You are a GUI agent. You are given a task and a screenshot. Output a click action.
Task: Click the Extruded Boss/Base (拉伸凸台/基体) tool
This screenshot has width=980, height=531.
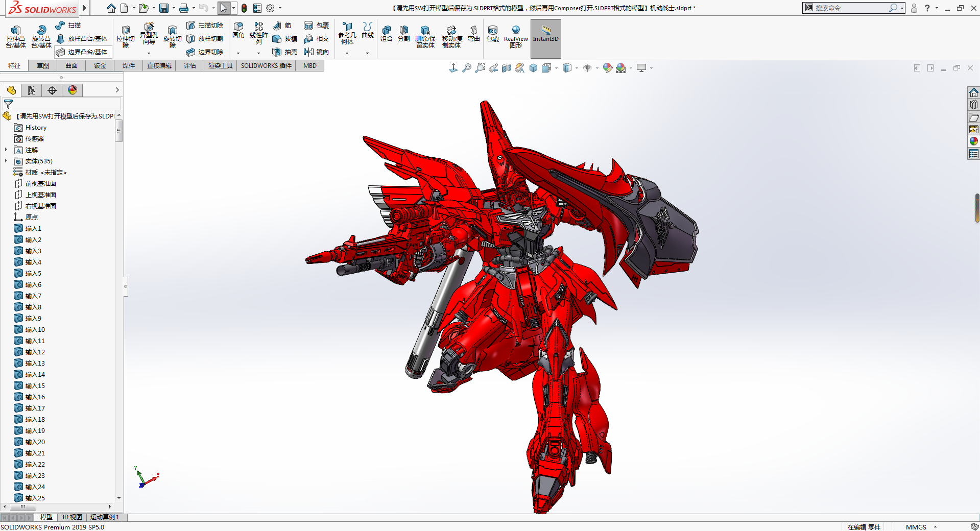tap(16, 37)
